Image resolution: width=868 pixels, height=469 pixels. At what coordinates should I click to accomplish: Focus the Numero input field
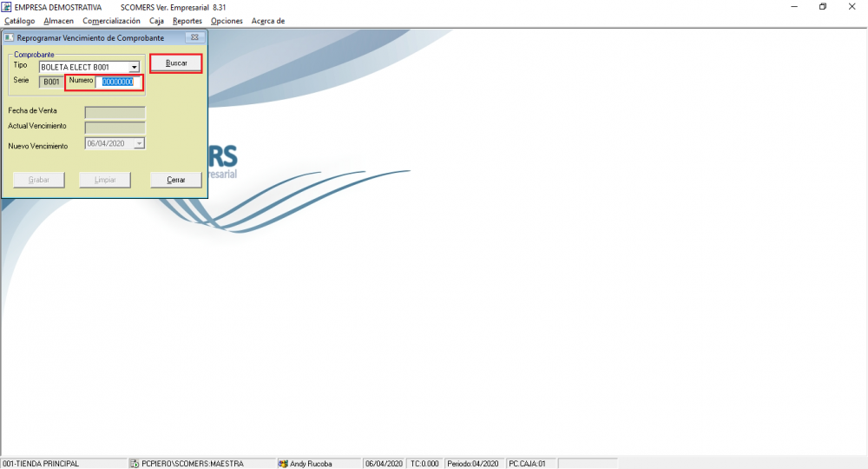(118, 82)
